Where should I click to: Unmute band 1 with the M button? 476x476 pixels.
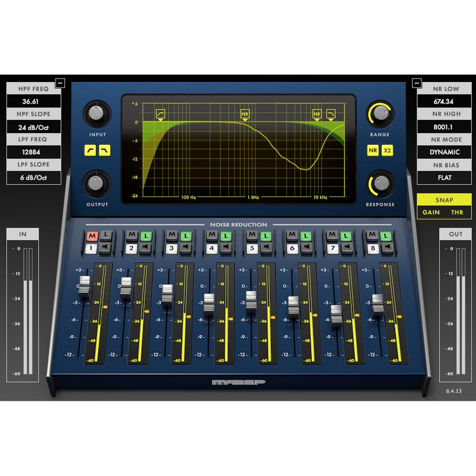pyautogui.click(x=92, y=236)
